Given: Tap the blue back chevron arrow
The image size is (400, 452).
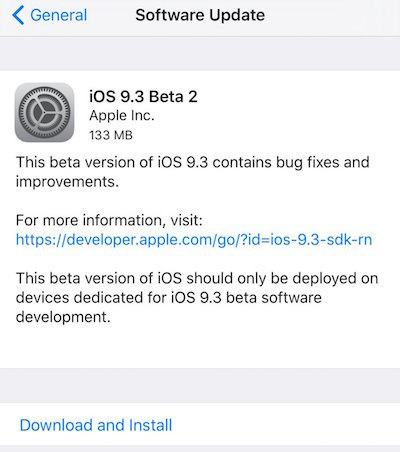Looking at the screenshot, I should 18,15.
